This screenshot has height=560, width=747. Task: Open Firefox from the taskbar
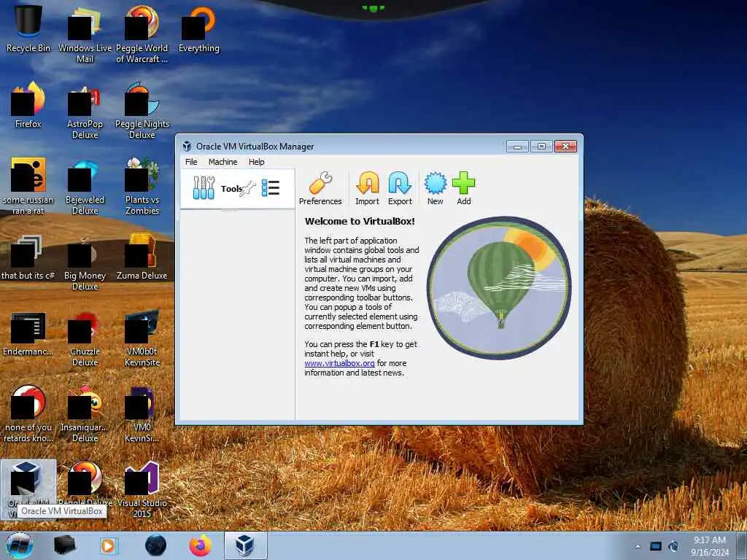(x=201, y=545)
